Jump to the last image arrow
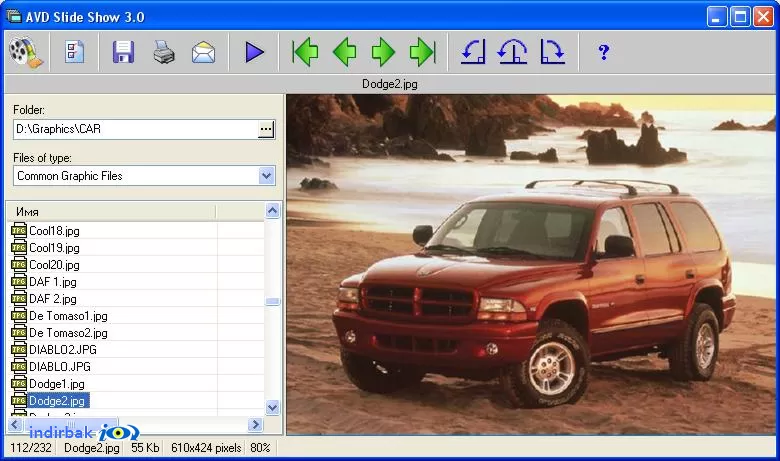The width and height of the screenshot is (780, 461). click(x=422, y=52)
